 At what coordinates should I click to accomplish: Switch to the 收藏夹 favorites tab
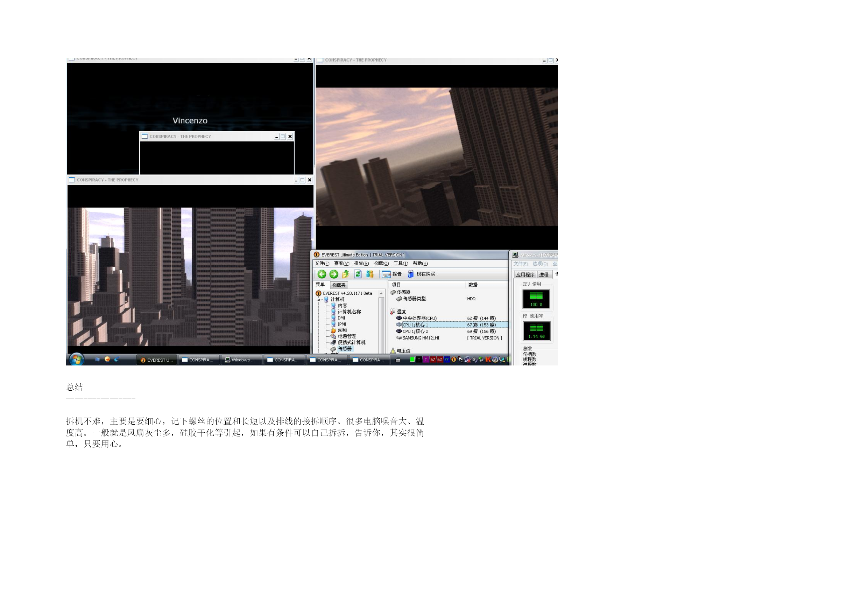pyautogui.click(x=338, y=285)
